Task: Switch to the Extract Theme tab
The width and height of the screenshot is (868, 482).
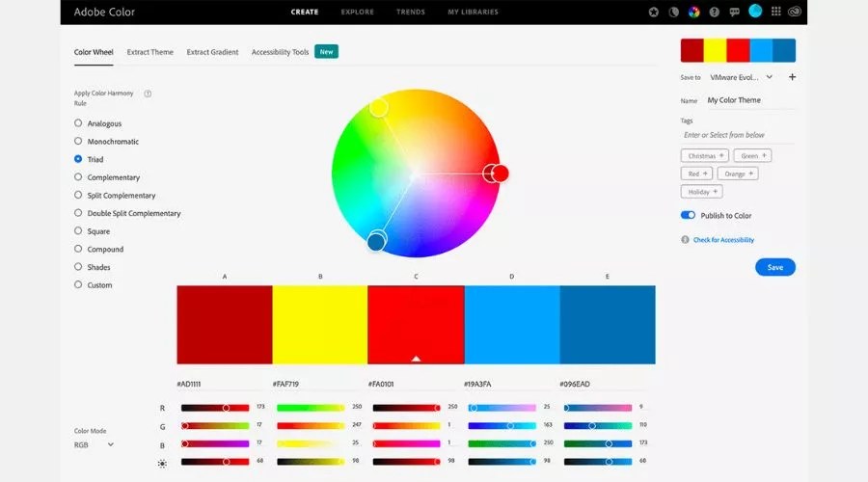Action: (150, 52)
